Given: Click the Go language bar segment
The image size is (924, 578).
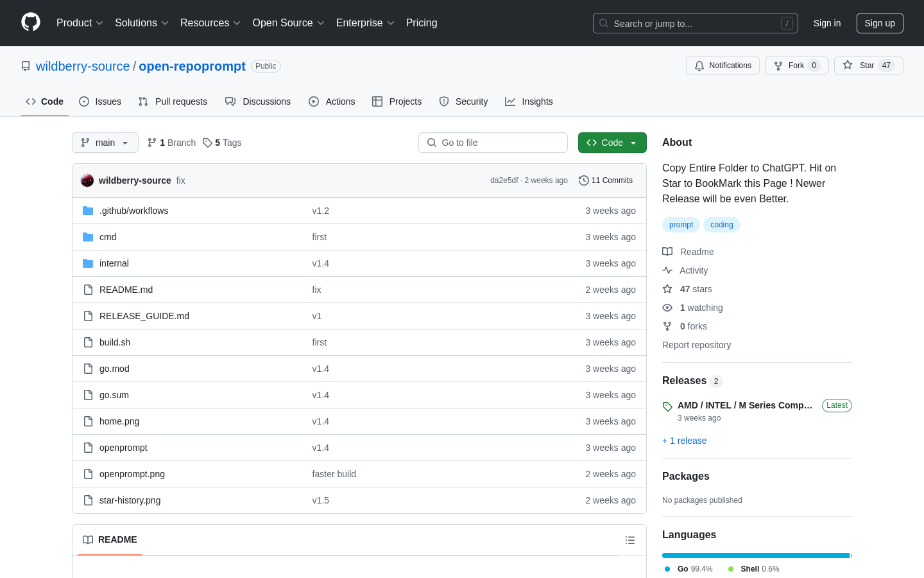Looking at the screenshot, I should coord(756,556).
